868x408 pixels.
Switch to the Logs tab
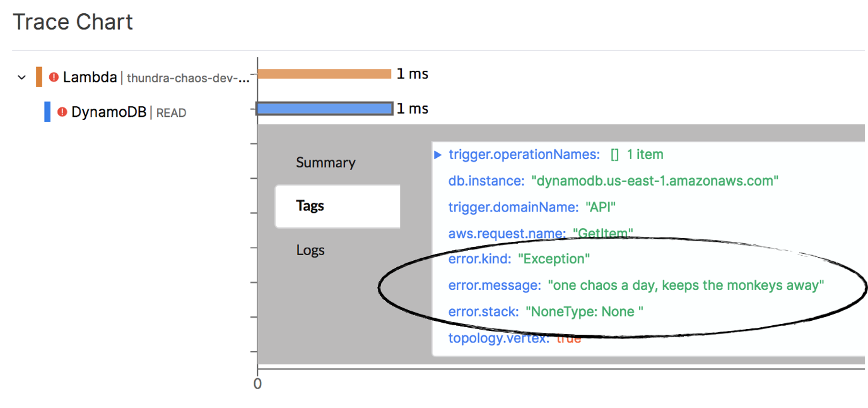(310, 250)
